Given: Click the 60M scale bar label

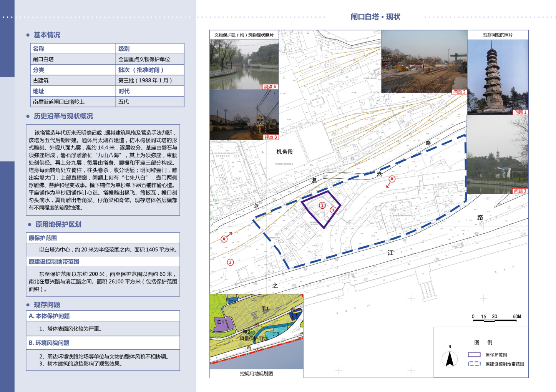Looking at the screenshot, I should click(x=517, y=317).
